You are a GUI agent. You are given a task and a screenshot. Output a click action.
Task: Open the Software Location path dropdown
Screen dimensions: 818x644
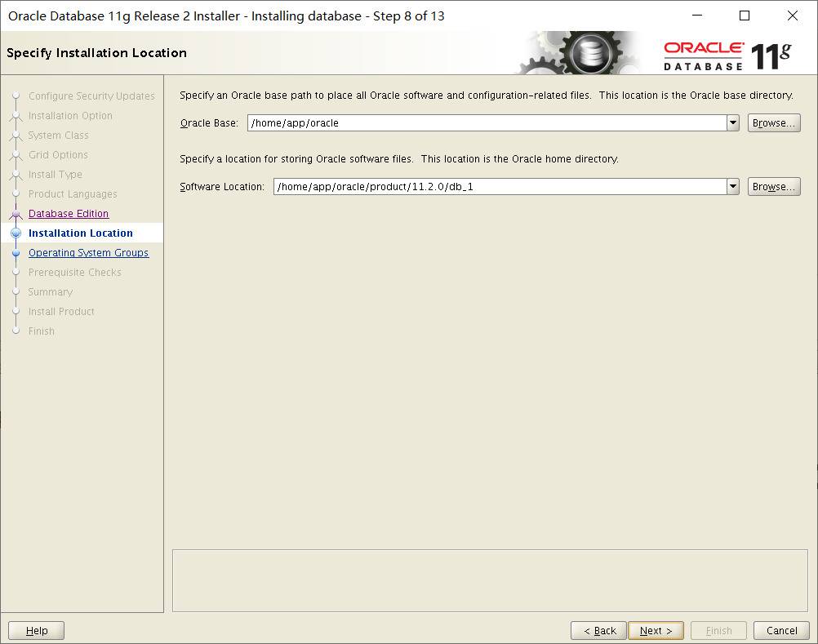[733, 187]
